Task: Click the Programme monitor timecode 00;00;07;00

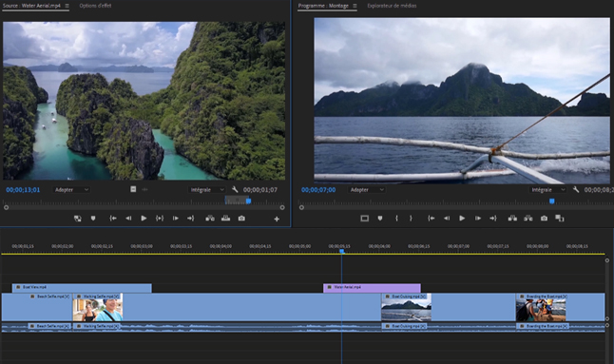Action: pos(318,190)
